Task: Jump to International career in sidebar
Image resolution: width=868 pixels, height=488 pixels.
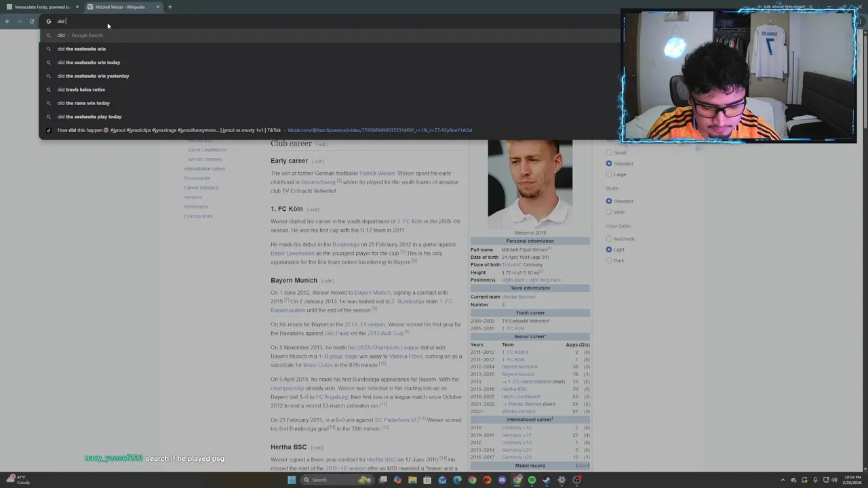Action: 204,169
